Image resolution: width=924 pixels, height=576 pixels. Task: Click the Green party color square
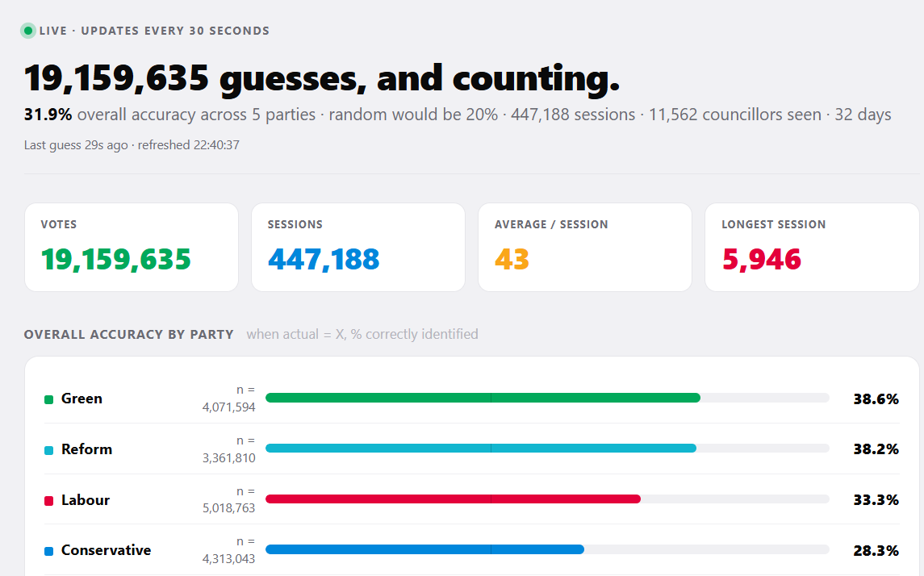[49, 400]
